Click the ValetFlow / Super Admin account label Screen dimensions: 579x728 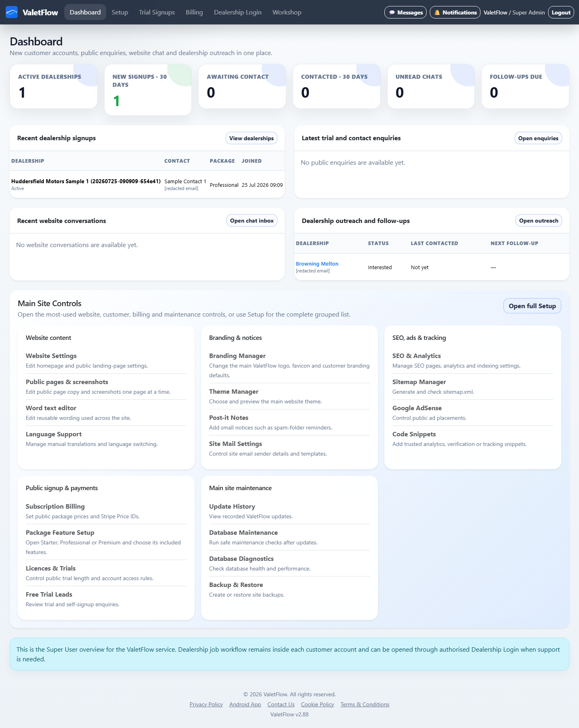(514, 12)
